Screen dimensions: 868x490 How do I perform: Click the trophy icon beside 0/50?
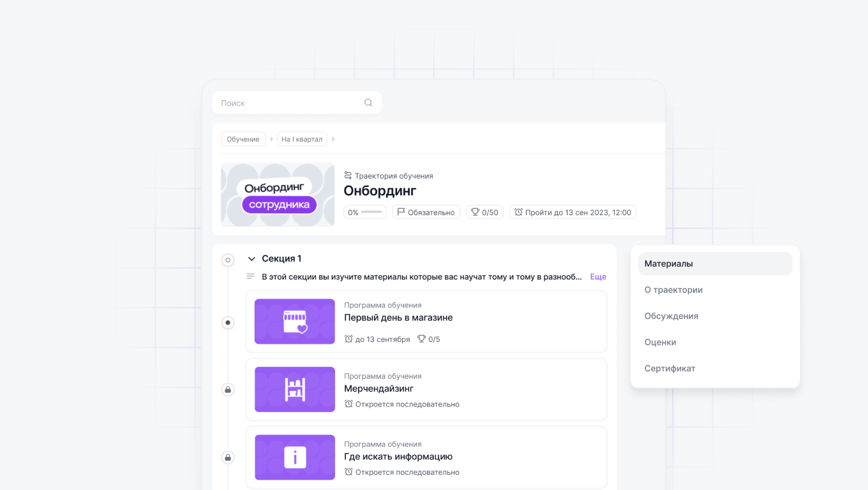coord(475,212)
